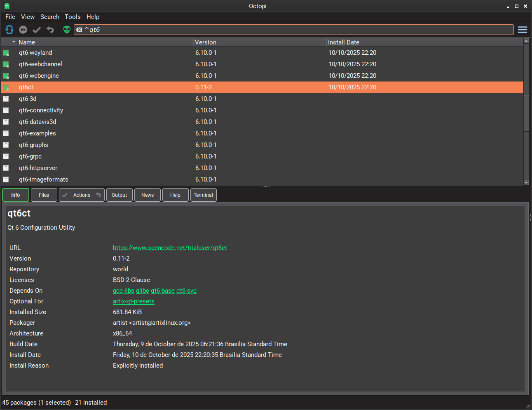The width and height of the screenshot is (532, 410).
Task: Open the opencode.net qt6ct URL link
Action: coord(170,248)
